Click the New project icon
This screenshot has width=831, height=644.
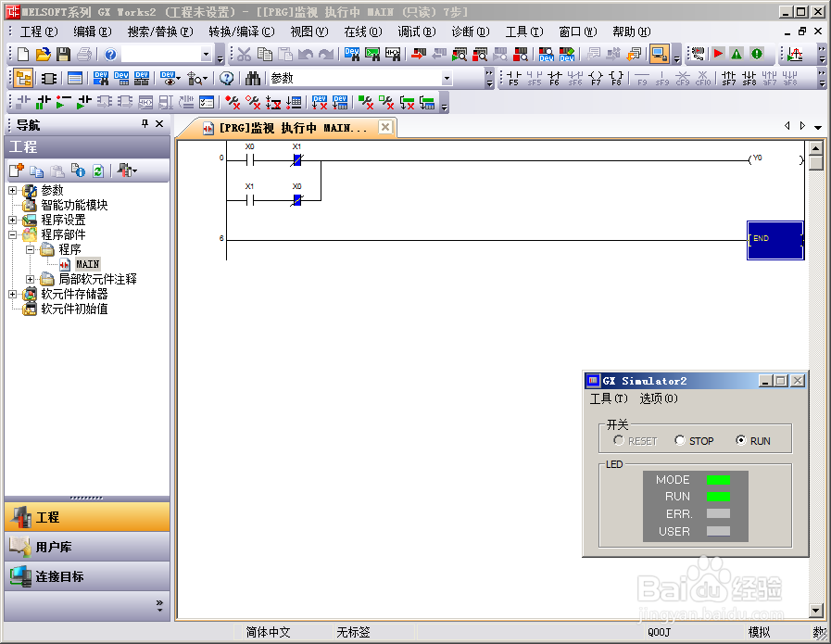[x=23, y=54]
